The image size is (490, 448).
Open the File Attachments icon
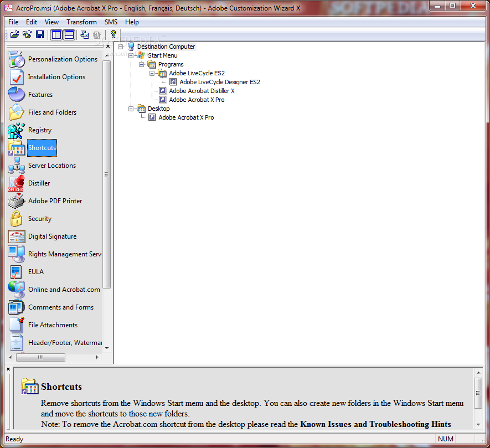click(x=17, y=325)
